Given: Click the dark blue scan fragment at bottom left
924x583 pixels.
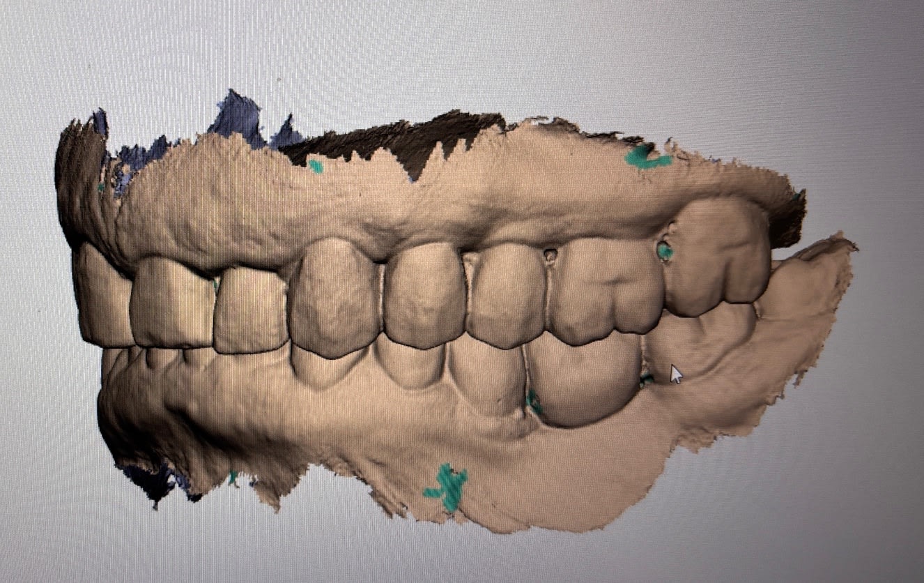Looking at the screenshot, I should click(x=157, y=481).
